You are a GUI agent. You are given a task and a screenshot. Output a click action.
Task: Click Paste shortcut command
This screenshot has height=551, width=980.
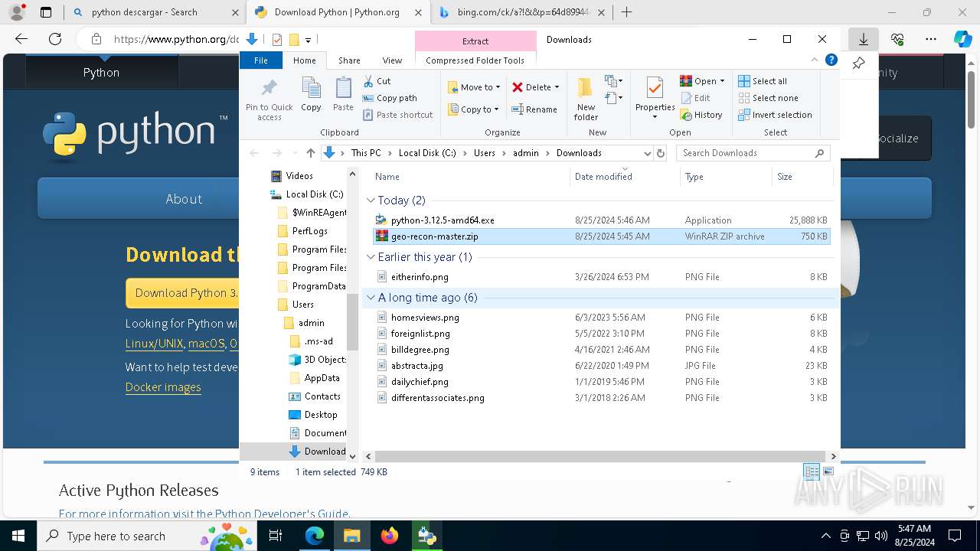(x=397, y=115)
